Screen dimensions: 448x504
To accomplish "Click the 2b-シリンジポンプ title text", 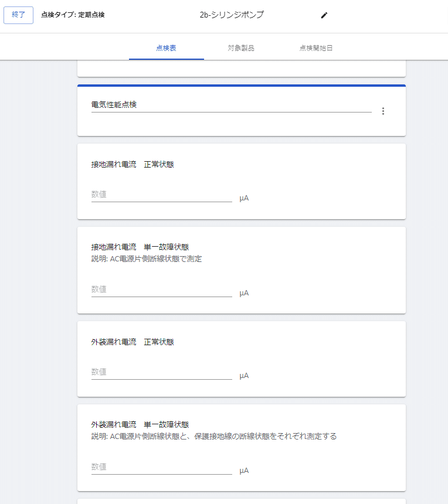I will tap(232, 15).
